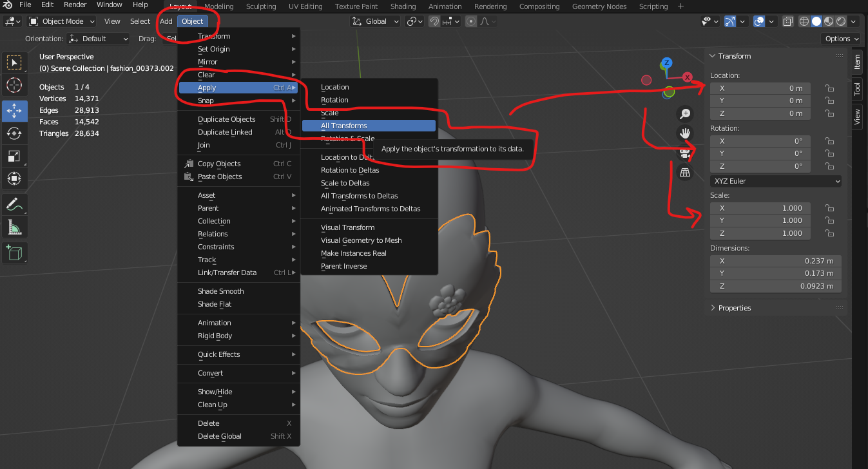The height and width of the screenshot is (469, 868).
Task: Open the XYZ Euler rotation mode dropdown
Action: coord(776,181)
